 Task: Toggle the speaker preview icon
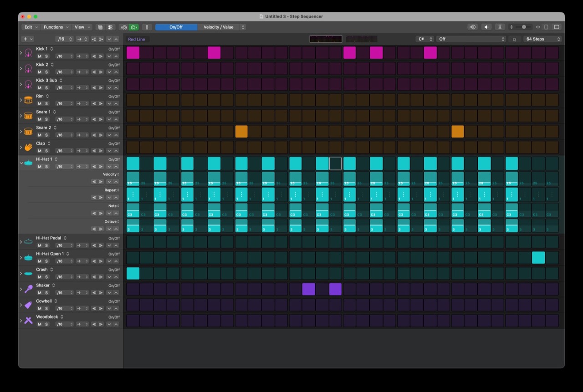486,27
